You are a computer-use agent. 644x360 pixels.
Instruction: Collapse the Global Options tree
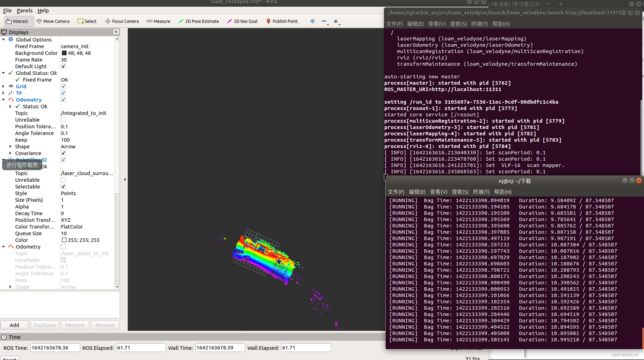pyautogui.click(x=4, y=39)
